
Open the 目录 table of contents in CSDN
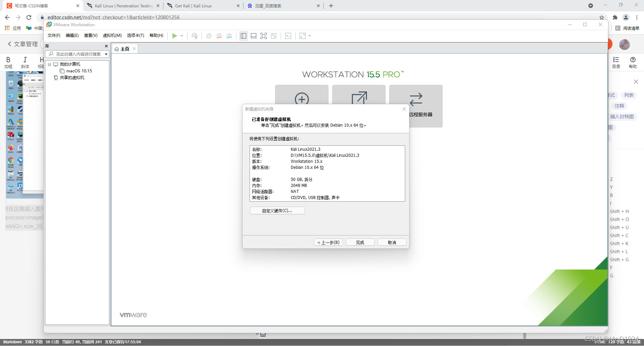tap(616, 62)
